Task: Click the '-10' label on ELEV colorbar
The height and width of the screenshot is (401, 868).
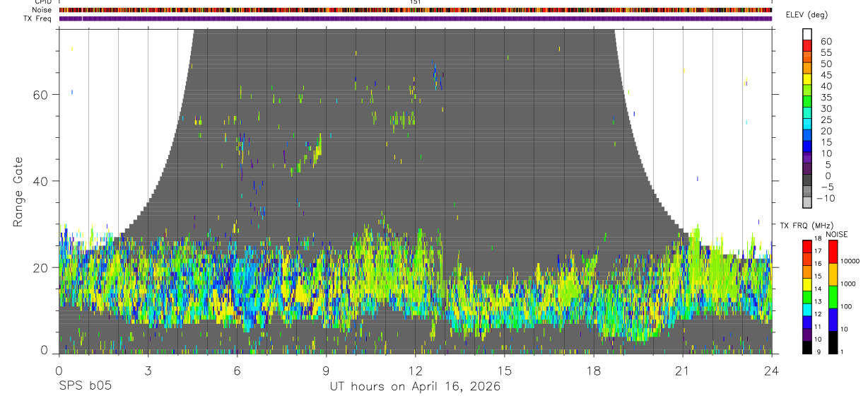Action: point(826,199)
